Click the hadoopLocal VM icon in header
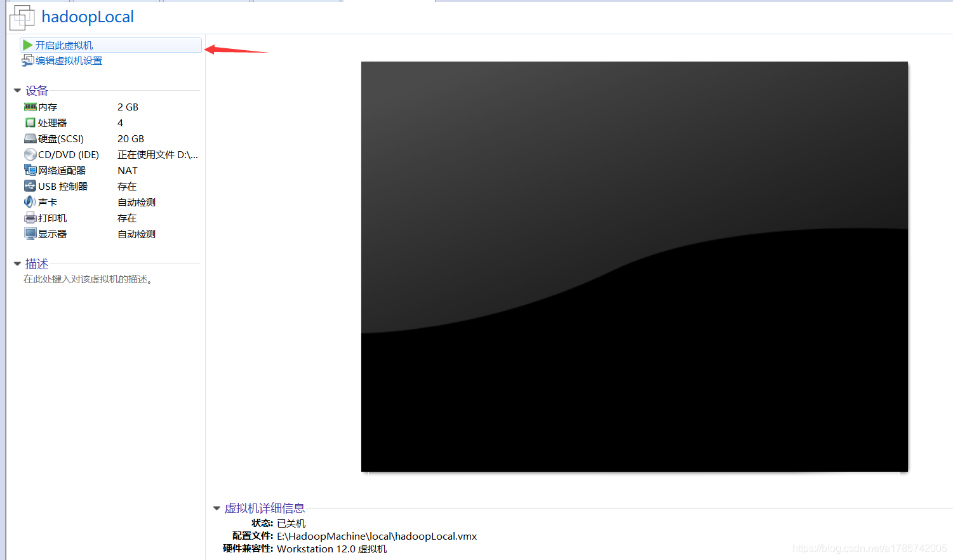 [x=22, y=17]
